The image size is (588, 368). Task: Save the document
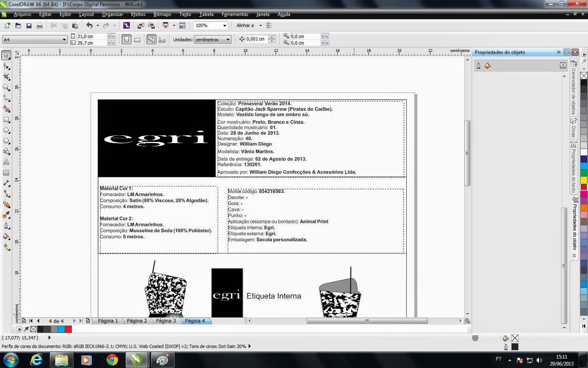(x=29, y=25)
